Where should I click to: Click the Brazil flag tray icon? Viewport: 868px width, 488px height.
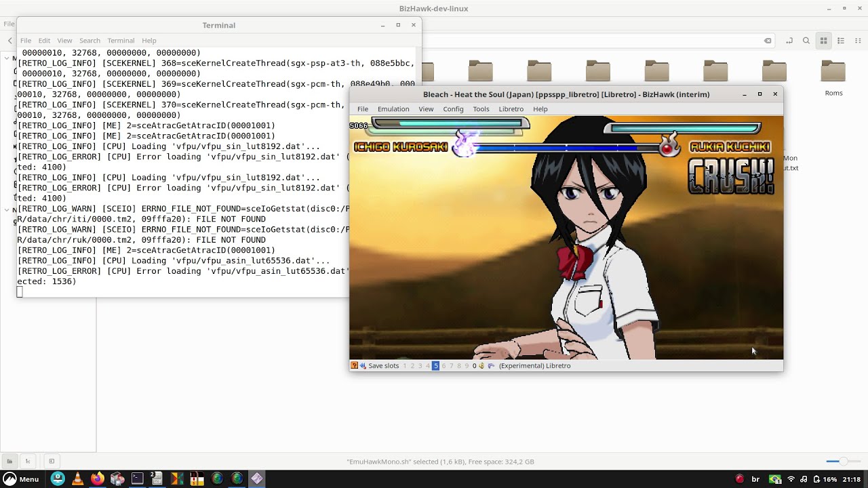click(775, 479)
